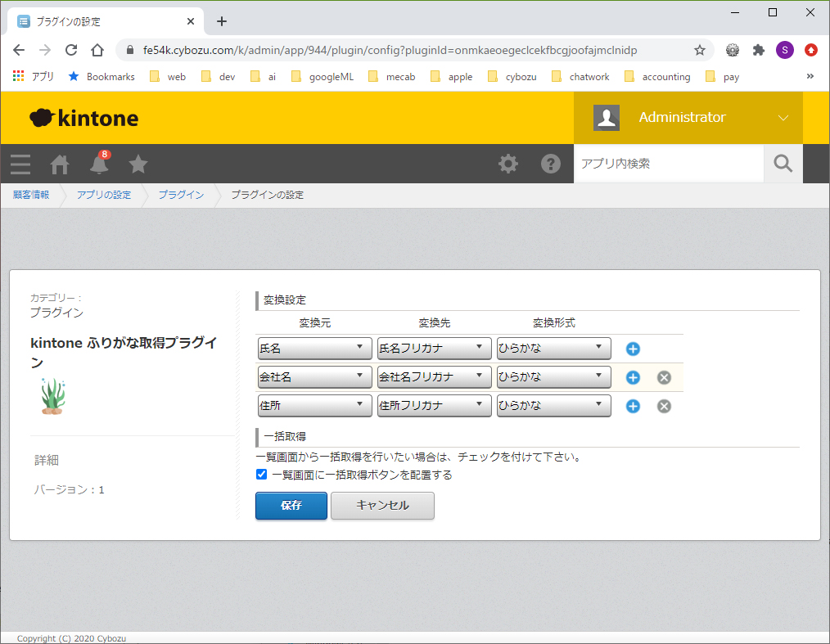Screen dimensions: 830x644
Task: Toggle 一覧画面に一括取得ボタンを配置する checkbox
Action: tap(261, 474)
